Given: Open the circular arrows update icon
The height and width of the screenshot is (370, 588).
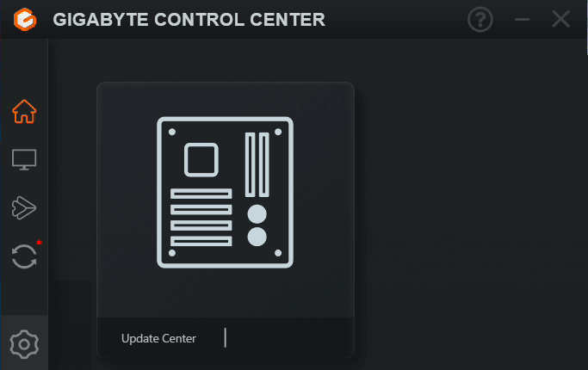Looking at the screenshot, I should click(x=24, y=256).
